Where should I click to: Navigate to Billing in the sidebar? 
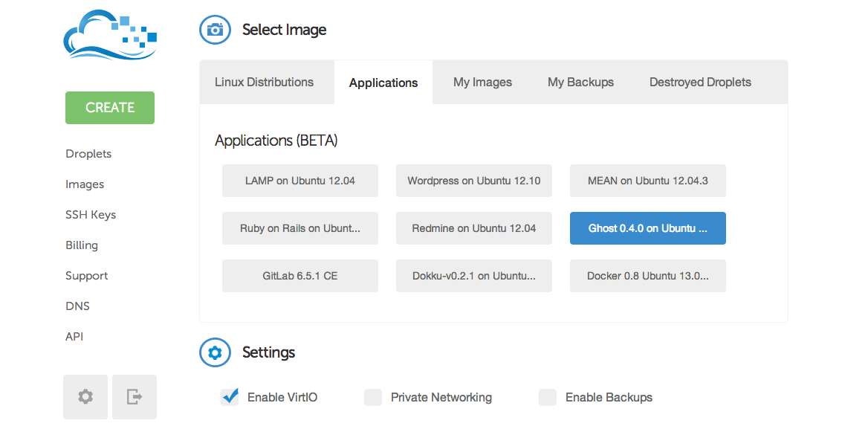click(82, 245)
